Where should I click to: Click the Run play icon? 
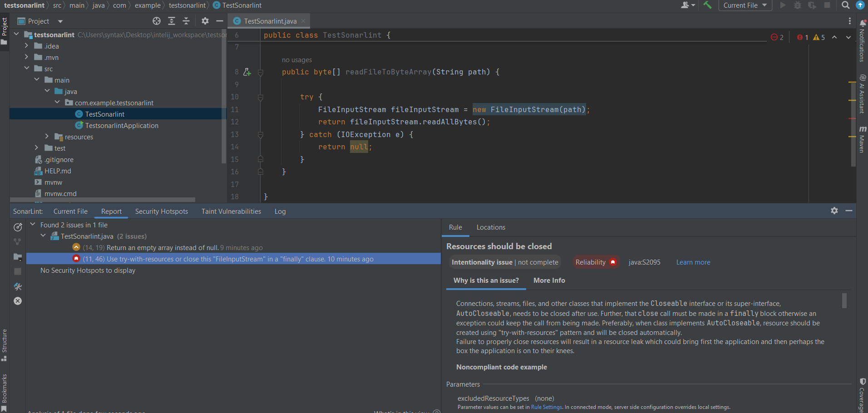783,5
